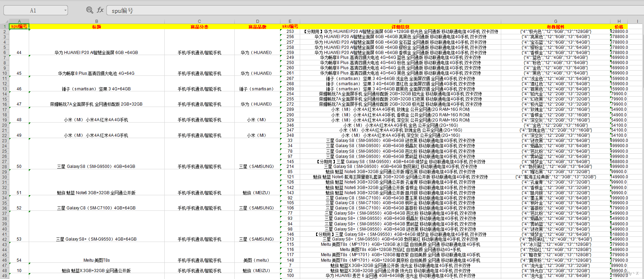Select row header 49
This screenshot has height=279, width=644.
pos(5,276)
